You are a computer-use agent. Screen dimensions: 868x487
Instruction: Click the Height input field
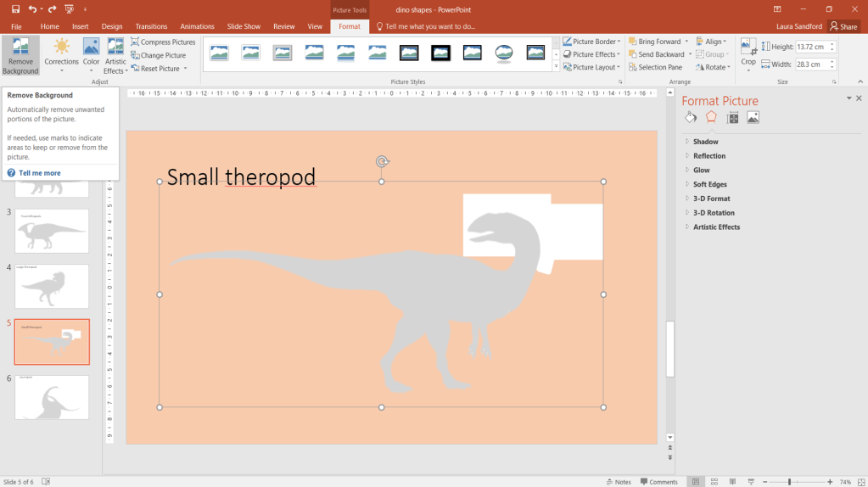(x=811, y=47)
